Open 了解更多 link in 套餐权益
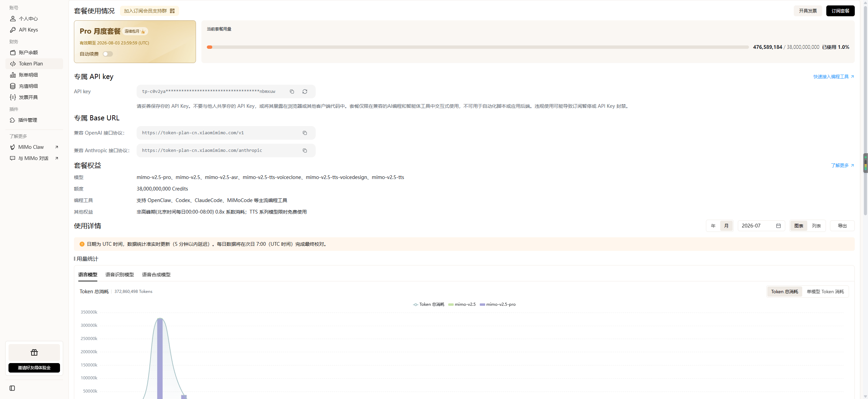The height and width of the screenshot is (399, 868). (x=842, y=165)
